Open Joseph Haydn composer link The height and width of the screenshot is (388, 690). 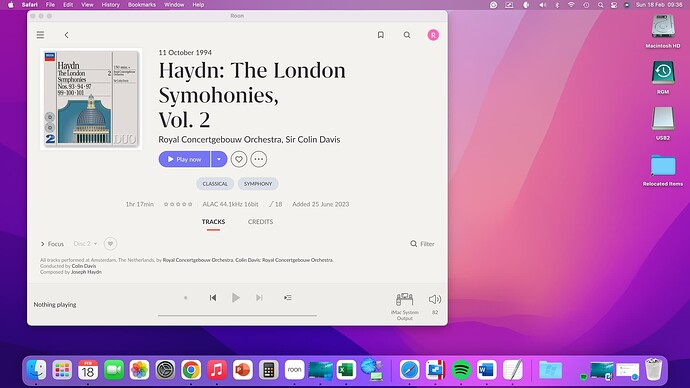click(x=86, y=272)
